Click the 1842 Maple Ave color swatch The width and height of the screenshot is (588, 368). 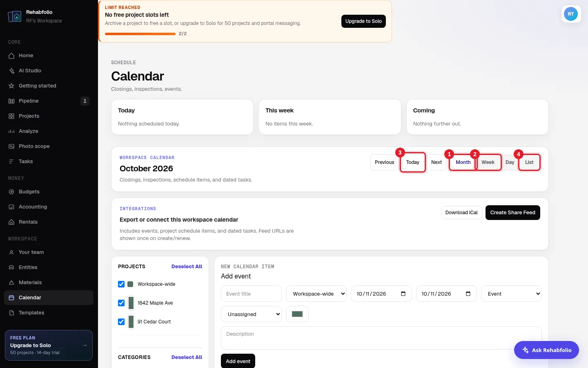point(131,303)
